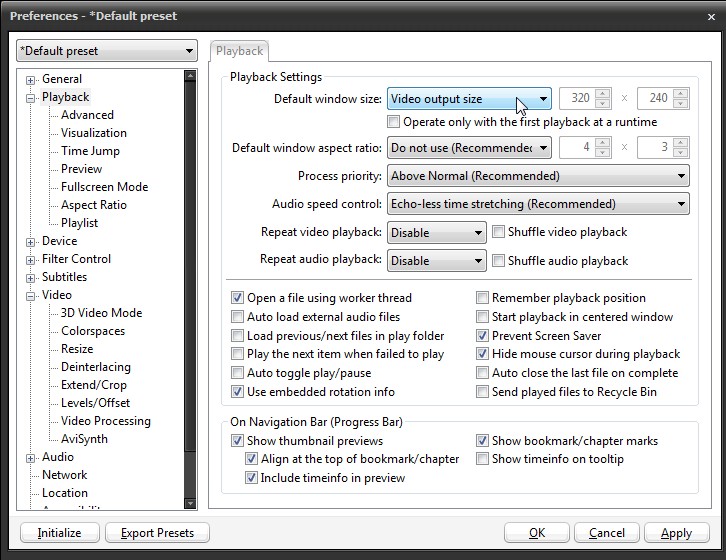Open the Default window size dropdown
This screenshot has width=726, height=560.
(x=469, y=99)
